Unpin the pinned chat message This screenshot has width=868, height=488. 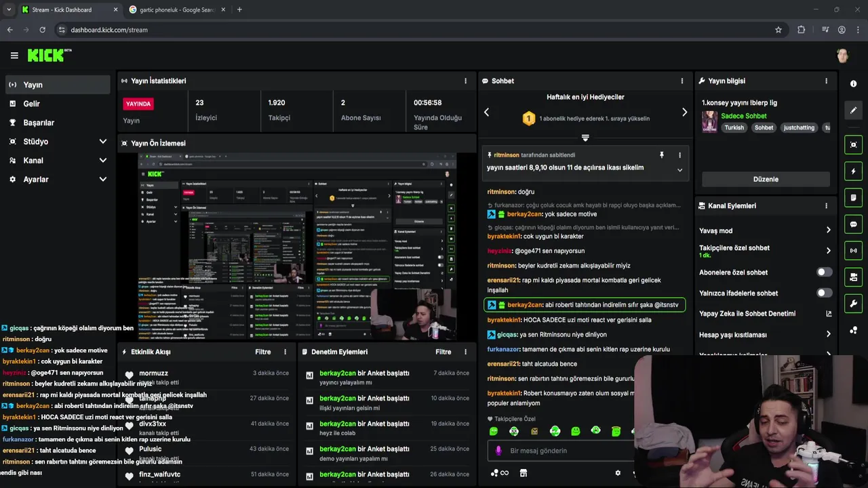click(662, 155)
